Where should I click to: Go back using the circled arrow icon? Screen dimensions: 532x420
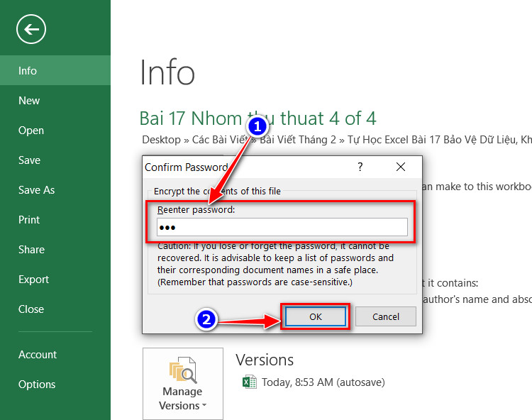pos(31,29)
